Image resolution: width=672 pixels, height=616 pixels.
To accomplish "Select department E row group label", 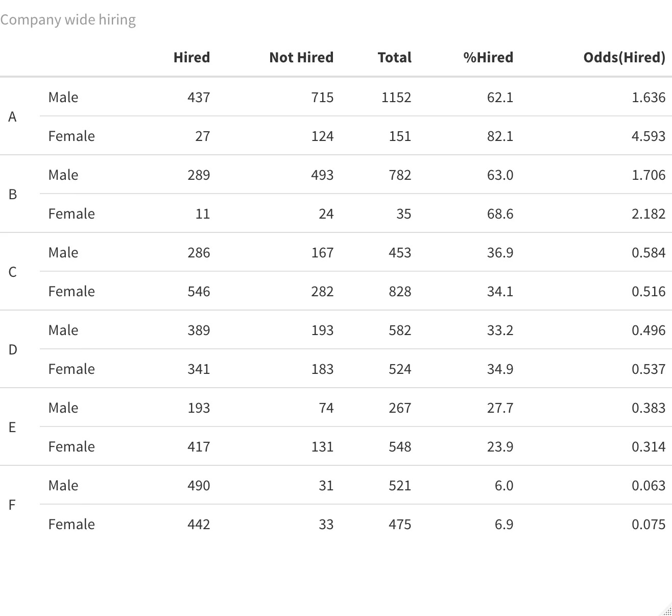I will 13,428.
